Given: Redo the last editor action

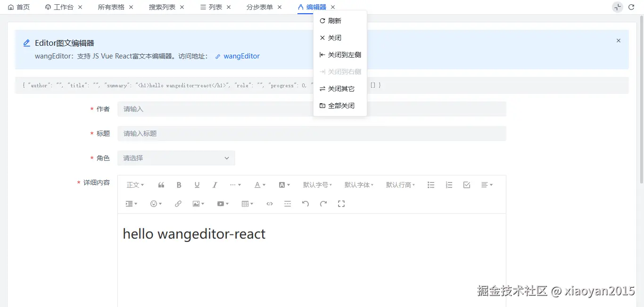Looking at the screenshot, I should [323, 204].
